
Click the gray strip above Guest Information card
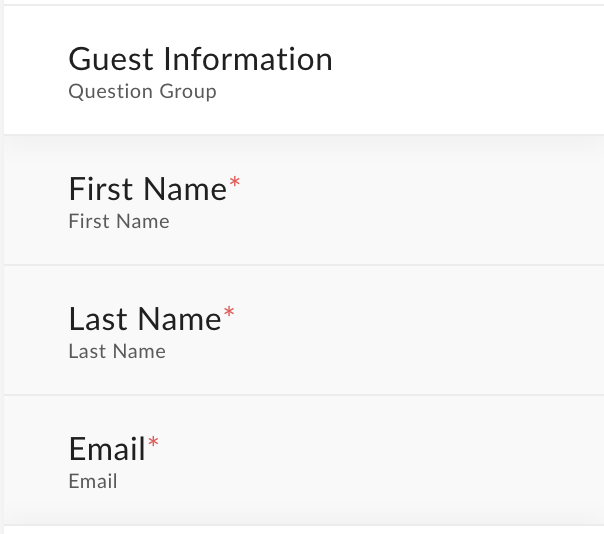[x=304, y=2]
